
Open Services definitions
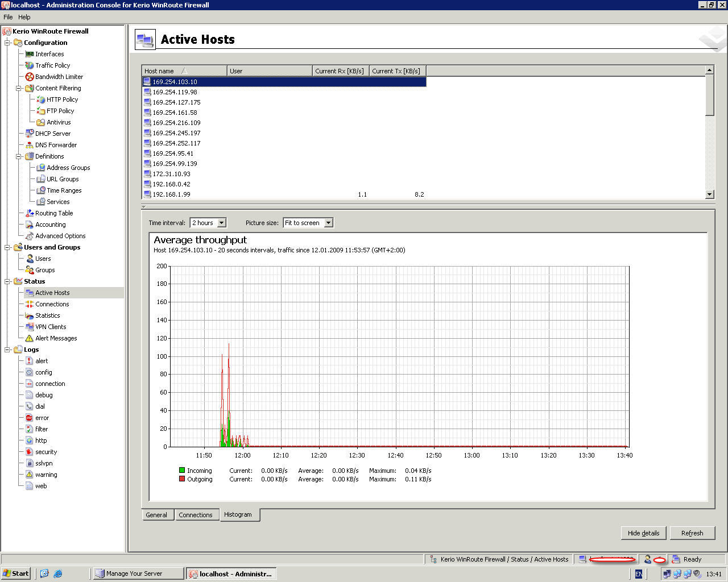pos(58,202)
